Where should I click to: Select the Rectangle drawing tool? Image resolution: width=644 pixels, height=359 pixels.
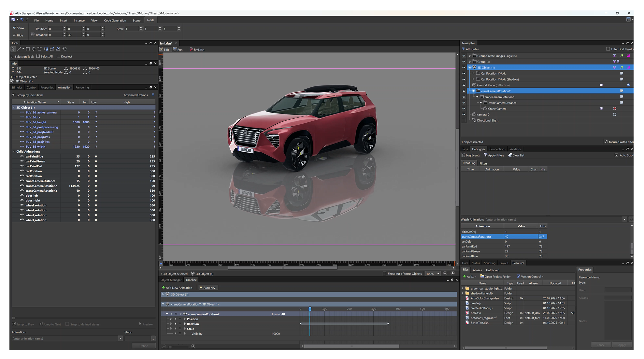pos(28,49)
